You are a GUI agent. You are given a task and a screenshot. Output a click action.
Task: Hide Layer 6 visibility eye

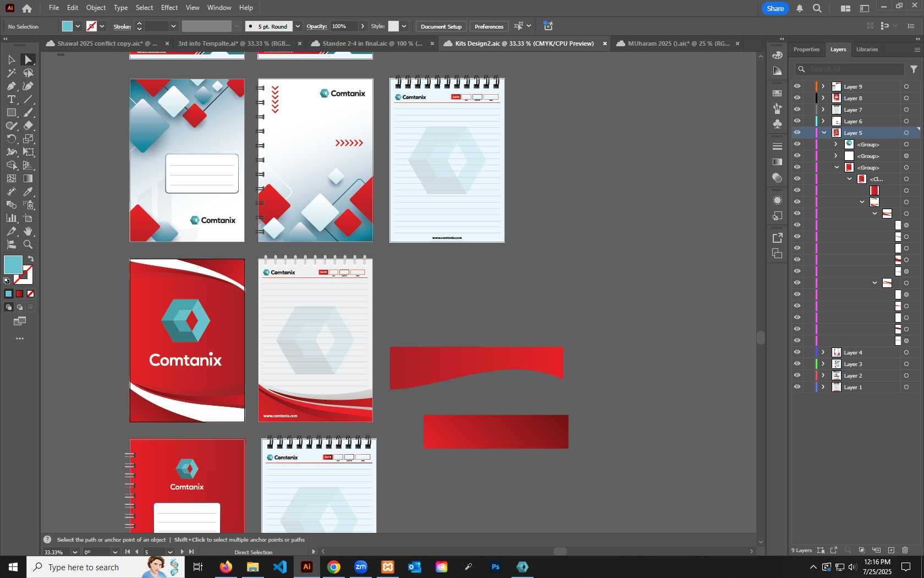click(x=797, y=121)
